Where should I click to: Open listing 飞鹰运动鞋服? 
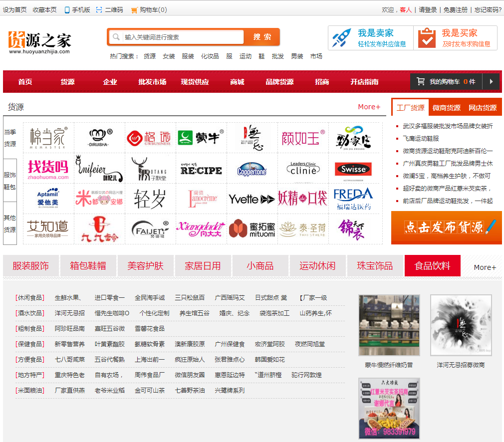point(421,139)
